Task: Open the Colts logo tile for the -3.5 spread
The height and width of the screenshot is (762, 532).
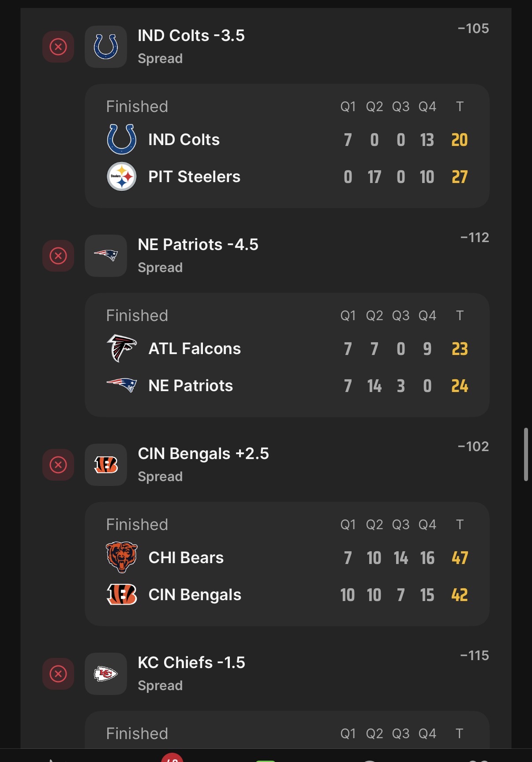Action: coord(106,47)
